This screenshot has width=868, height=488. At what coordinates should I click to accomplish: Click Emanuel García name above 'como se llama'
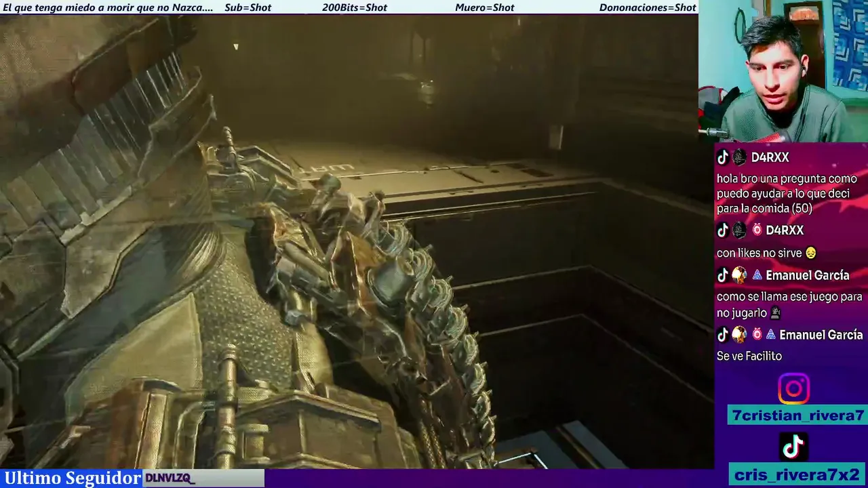pyautogui.click(x=807, y=275)
